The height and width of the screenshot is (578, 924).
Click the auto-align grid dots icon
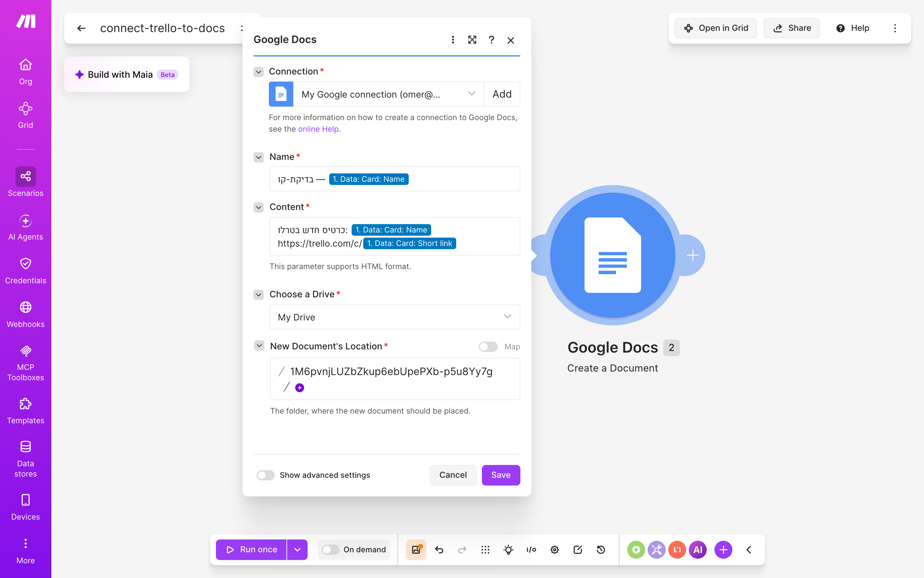point(485,550)
